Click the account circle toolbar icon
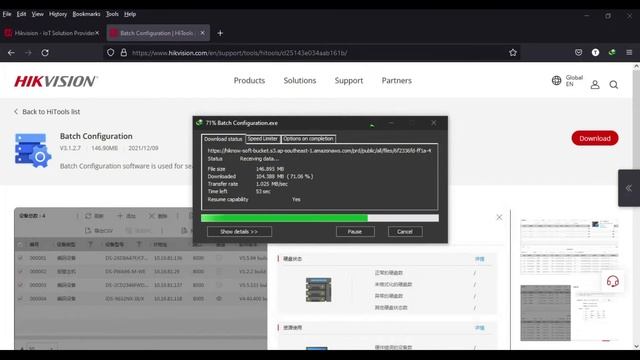The height and width of the screenshot is (360, 640). (596, 52)
